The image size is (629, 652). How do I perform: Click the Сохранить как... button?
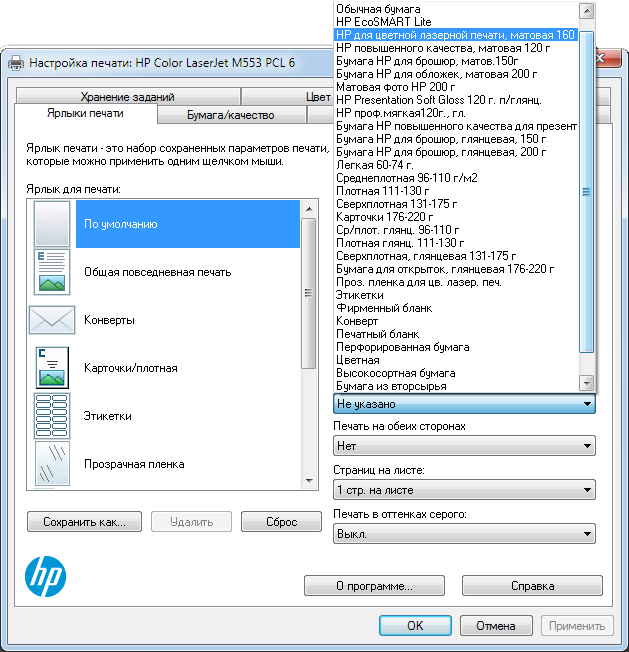84,521
